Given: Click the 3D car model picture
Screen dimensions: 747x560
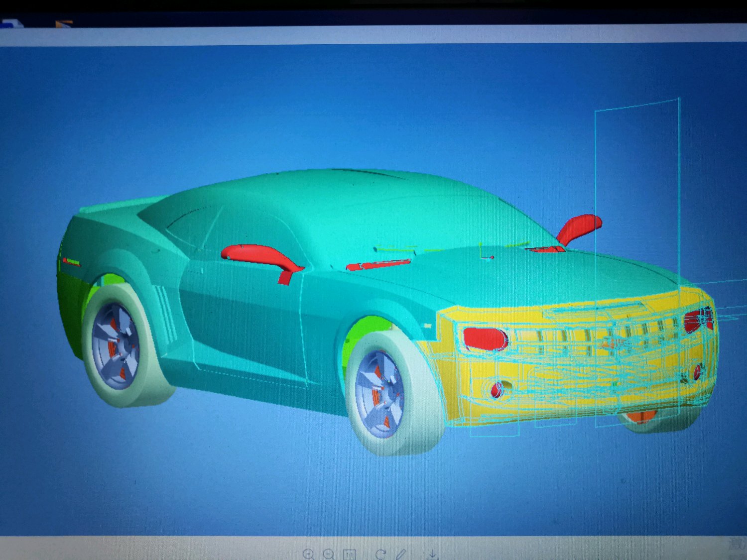Looking at the screenshot, I should (x=373, y=290).
